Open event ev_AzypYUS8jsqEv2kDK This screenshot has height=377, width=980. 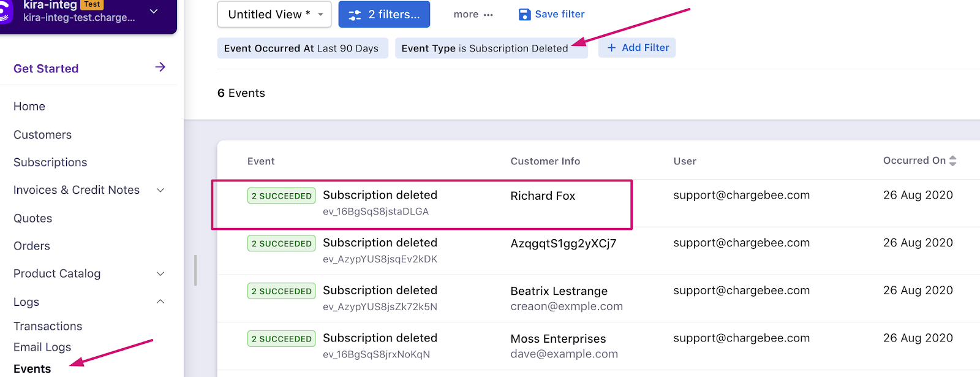pyautogui.click(x=380, y=259)
